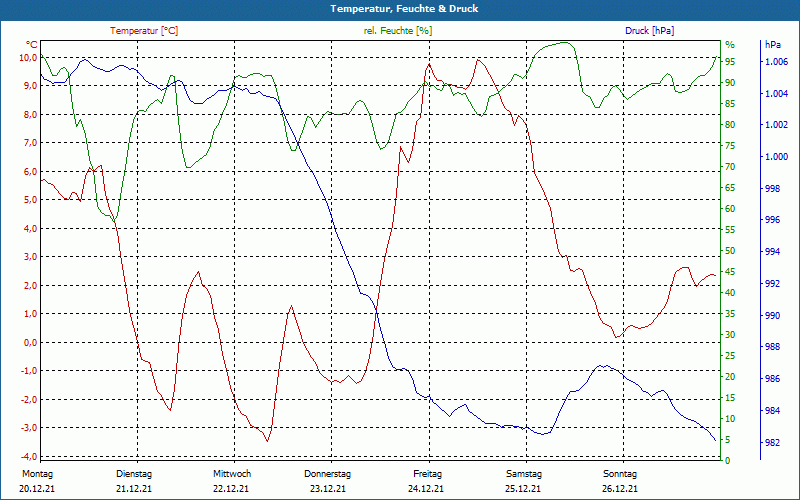Click the '5,0' temperature axis value
Viewport: 800px width, 500px height.
point(31,200)
